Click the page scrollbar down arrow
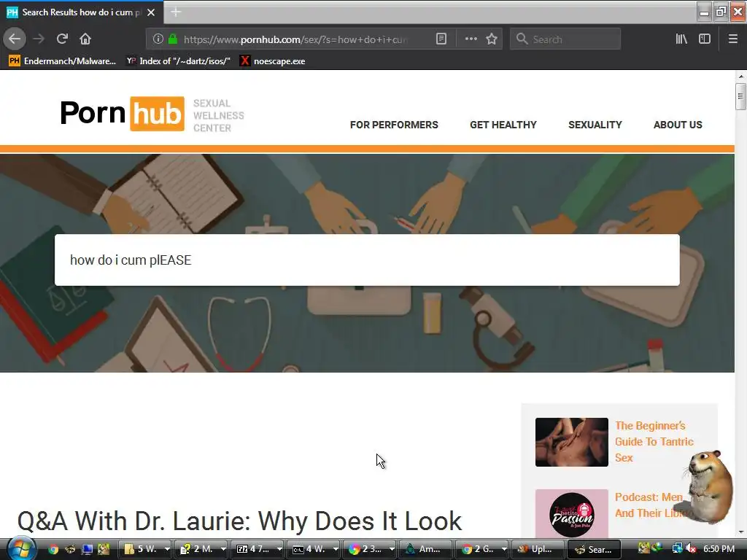 coord(740,532)
